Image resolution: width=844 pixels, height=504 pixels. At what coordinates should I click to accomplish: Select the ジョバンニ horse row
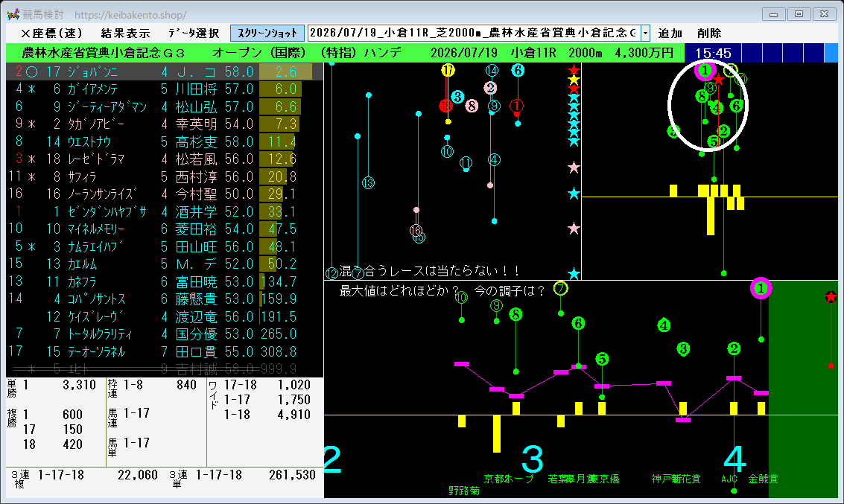coord(164,71)
